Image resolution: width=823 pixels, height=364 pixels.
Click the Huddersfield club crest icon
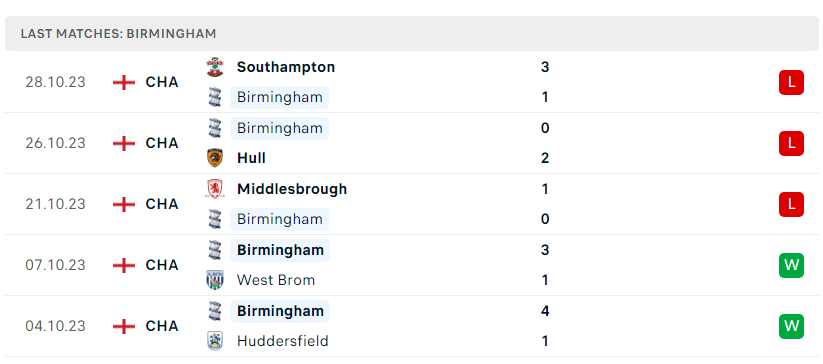(215, 341)
